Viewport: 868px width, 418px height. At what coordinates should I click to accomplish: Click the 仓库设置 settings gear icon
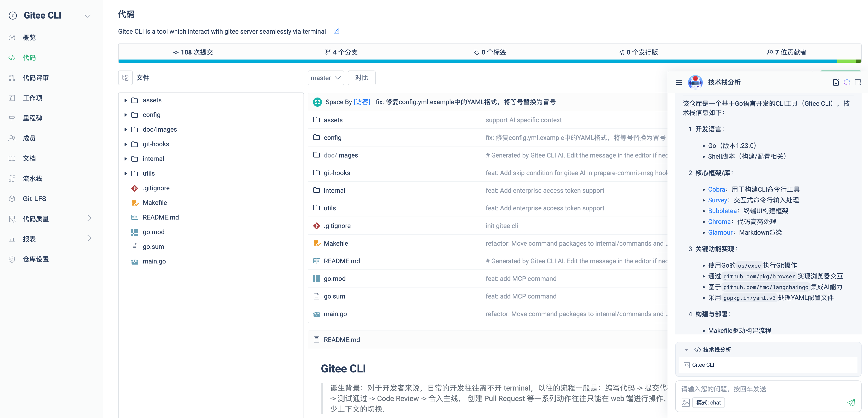coord(12,259)
